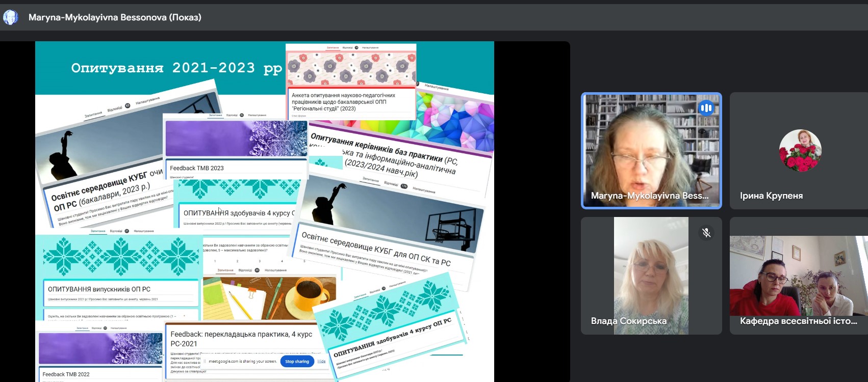Click the muted microphone icon on Влада Сокирська's tile
This screenshot has width=868, height=382.
(706, 233)
